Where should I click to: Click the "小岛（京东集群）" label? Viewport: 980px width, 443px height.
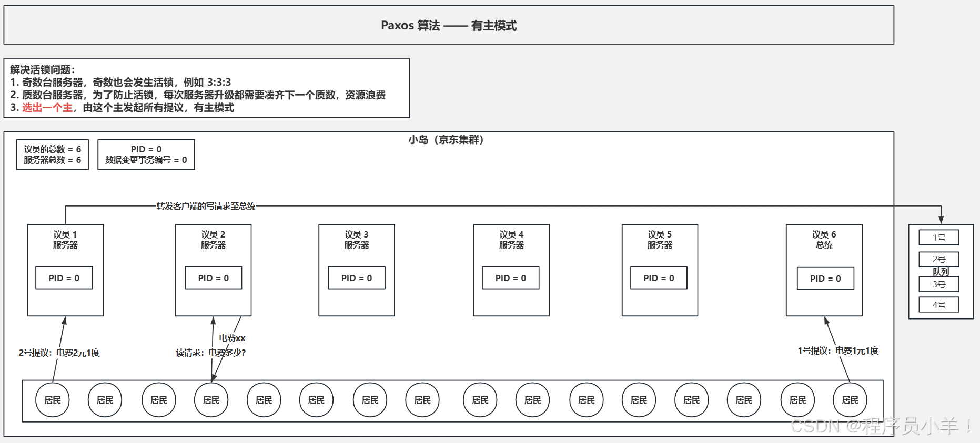(446, 139)
